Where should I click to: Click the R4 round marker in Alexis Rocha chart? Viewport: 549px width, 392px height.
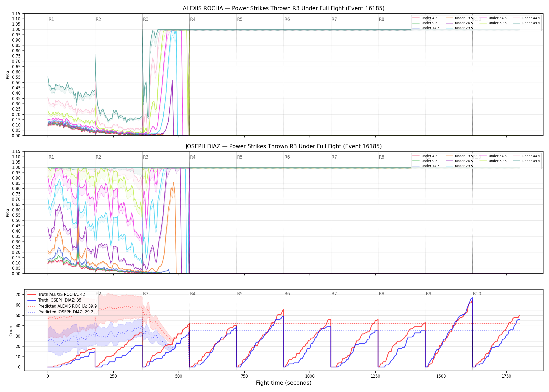click(193, 19)
